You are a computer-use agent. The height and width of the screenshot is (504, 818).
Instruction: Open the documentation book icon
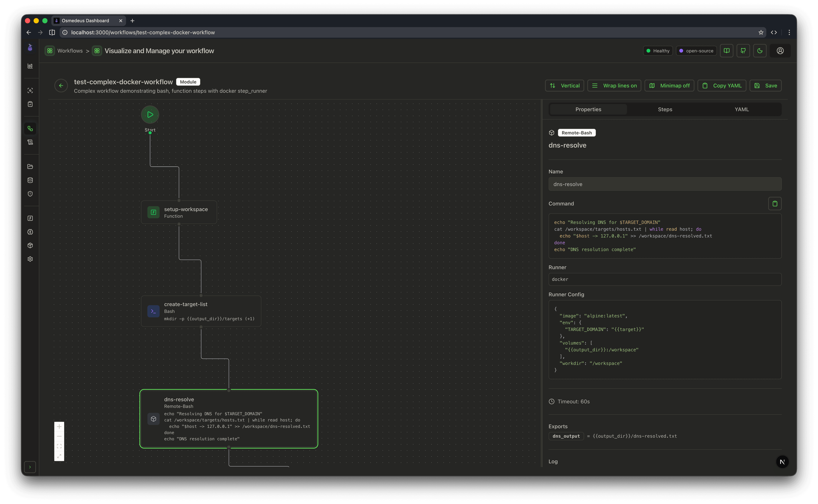coord(727,50)
